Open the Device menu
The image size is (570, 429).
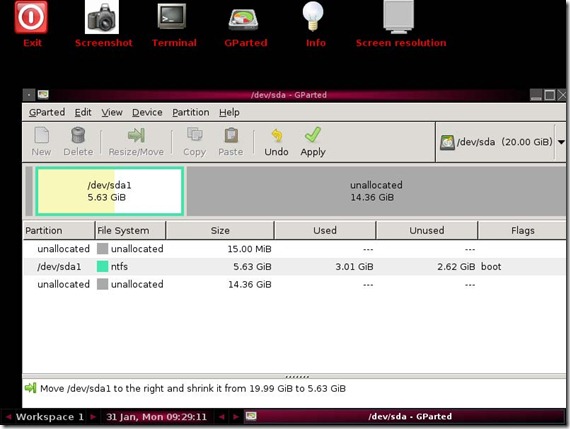pyautogui.click(x=147, y=112)
